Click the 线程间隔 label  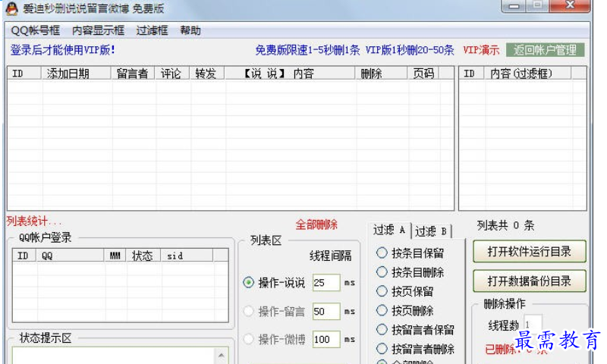pos(330,256)
